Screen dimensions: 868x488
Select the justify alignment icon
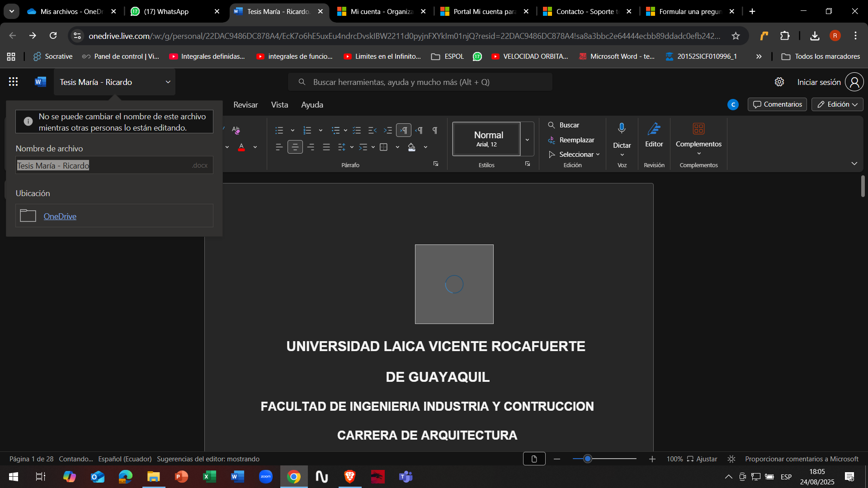click(x=326, y=147)
